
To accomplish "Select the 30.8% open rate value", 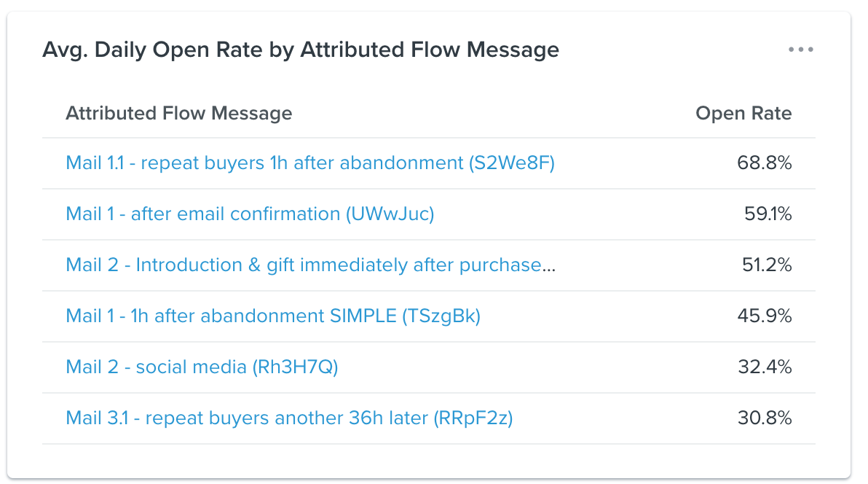I will point(765,418).
